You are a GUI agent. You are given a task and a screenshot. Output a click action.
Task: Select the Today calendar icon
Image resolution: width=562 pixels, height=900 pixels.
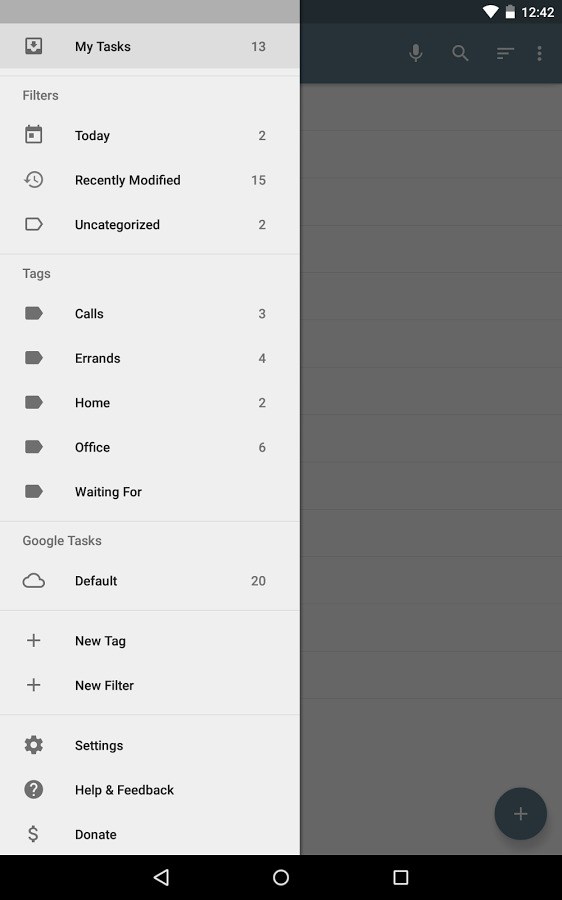pyautogui.click(x=34, y=135)
